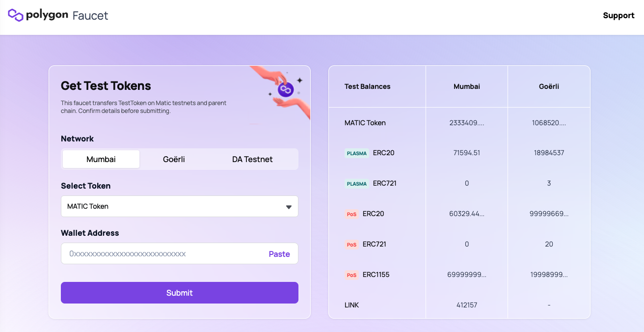Click the Goërli balance 1068520....

[549, 123]
